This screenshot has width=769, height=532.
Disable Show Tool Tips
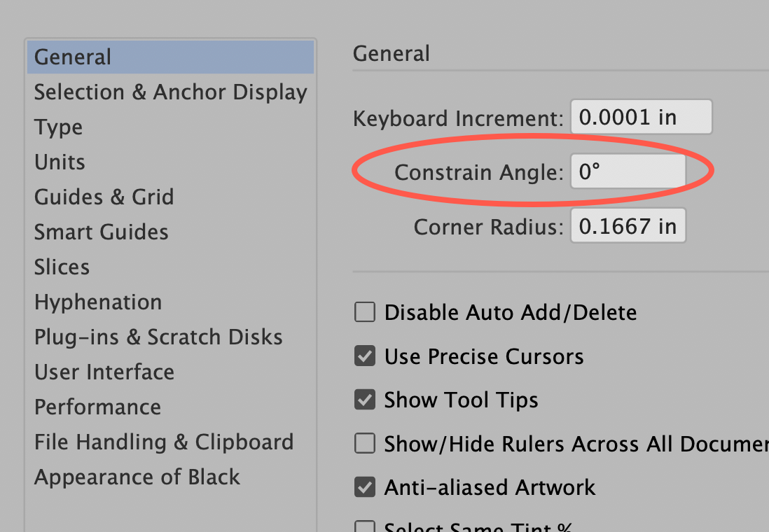365,400
